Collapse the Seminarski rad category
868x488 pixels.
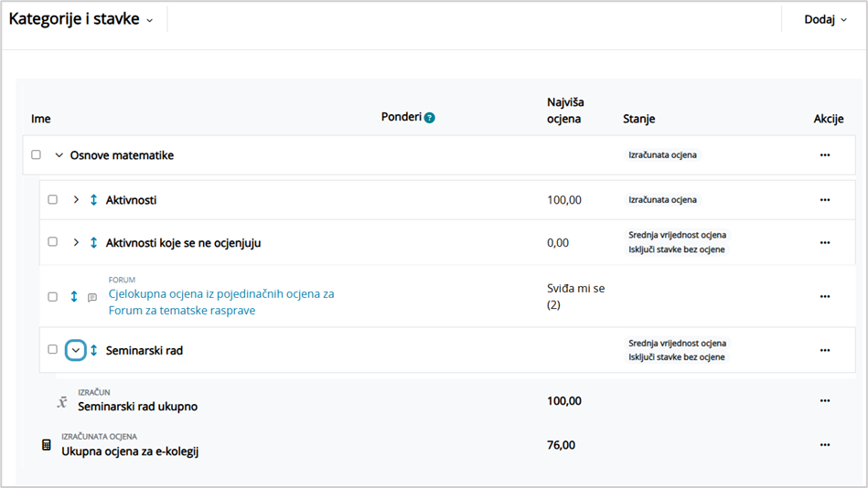(x=76, y=350)
